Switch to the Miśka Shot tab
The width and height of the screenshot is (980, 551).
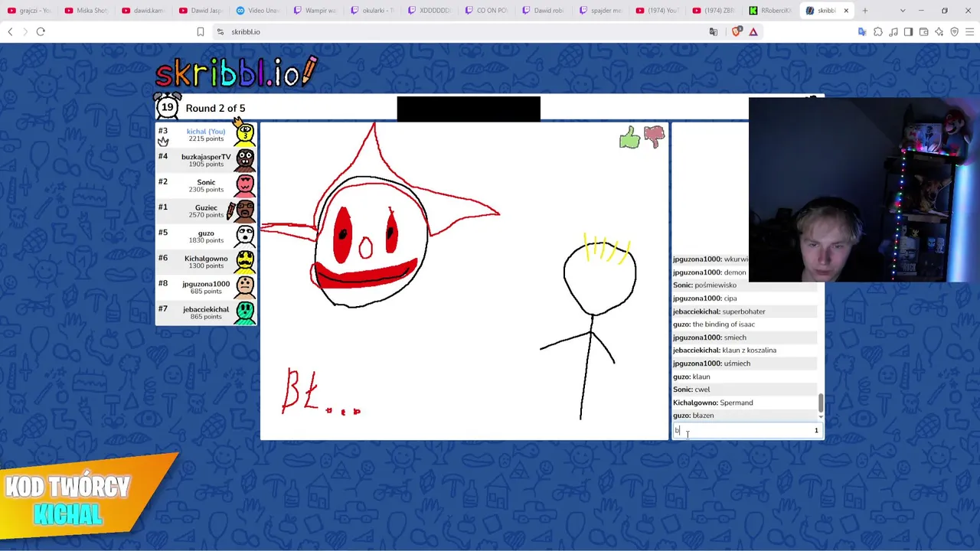[x=87, y=11]
